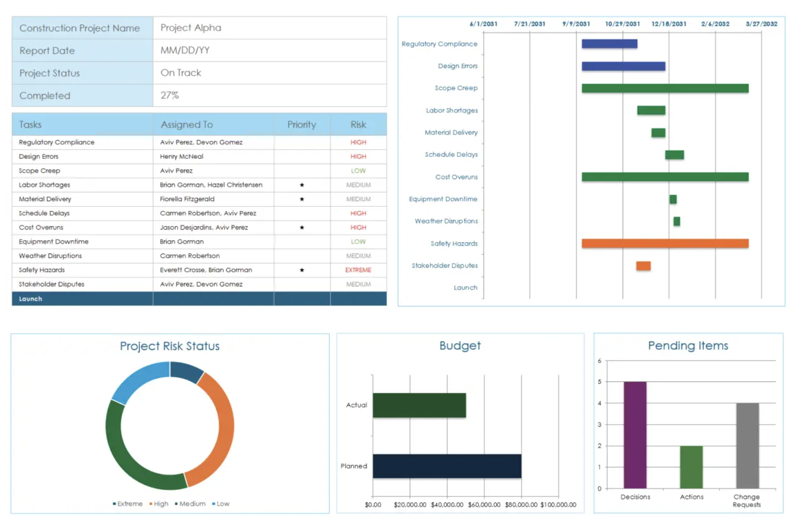Click the Risk column header

pos(358,125)
